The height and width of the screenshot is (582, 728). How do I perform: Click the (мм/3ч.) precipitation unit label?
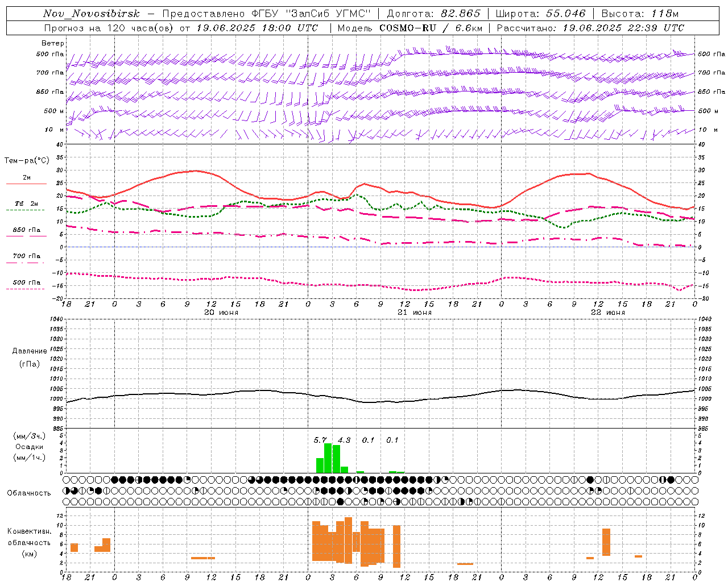(x=30, y=436)
